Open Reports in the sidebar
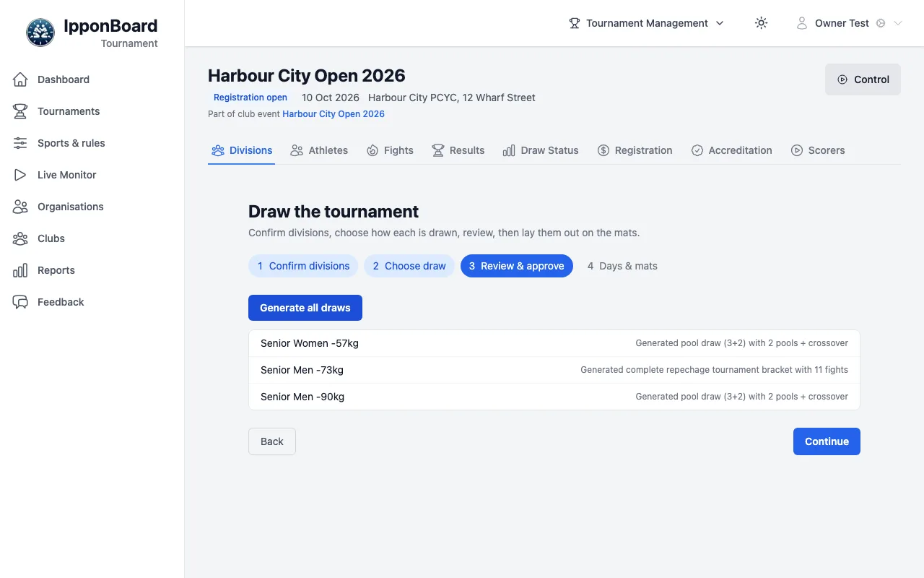924x578 pixels. click(92, 270)
